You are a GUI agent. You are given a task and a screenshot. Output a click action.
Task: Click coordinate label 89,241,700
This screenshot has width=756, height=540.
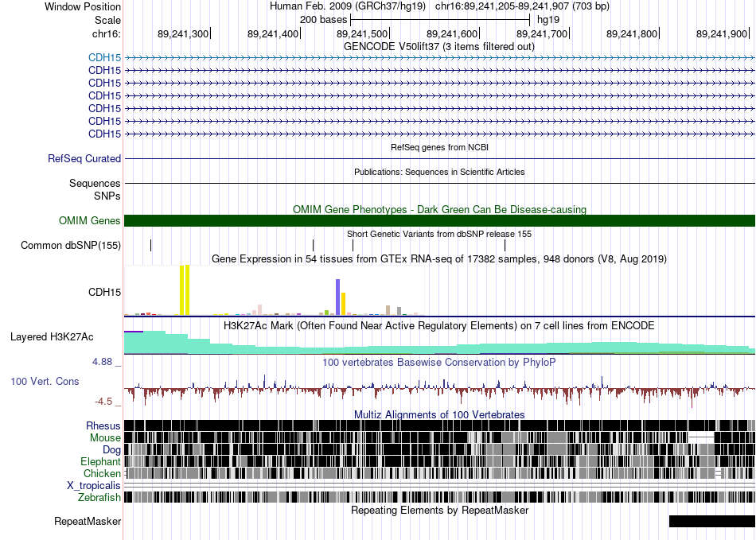(x=542, y=33)
